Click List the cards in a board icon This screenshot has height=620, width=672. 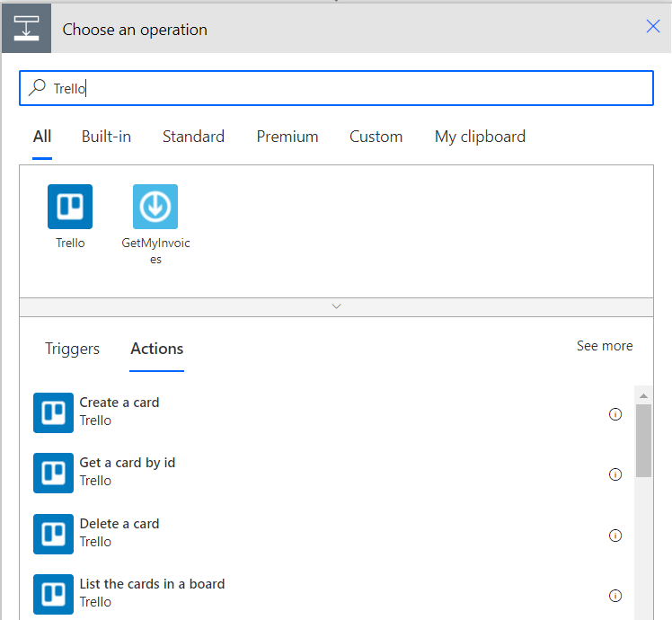click(54, 594)
